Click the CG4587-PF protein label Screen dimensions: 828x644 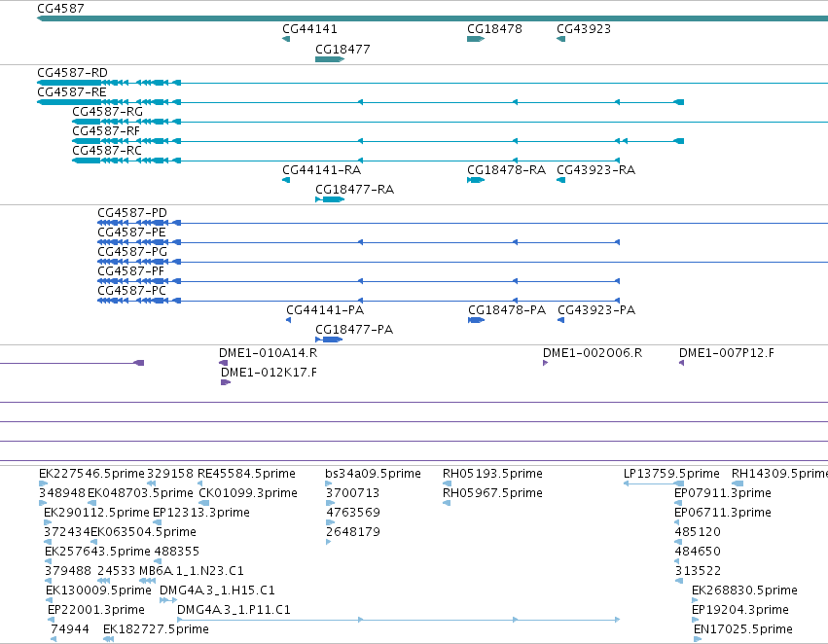click(131, 271)
